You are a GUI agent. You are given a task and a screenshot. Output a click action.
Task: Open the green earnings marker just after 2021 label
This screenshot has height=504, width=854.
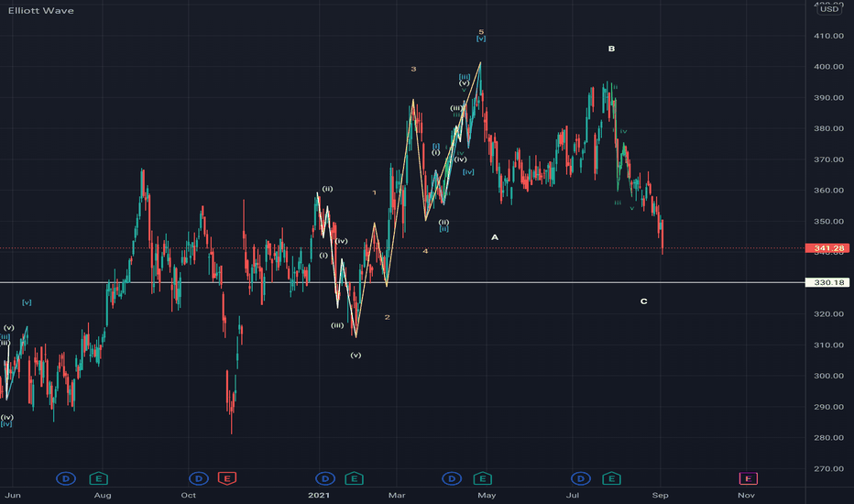(354, 479)
